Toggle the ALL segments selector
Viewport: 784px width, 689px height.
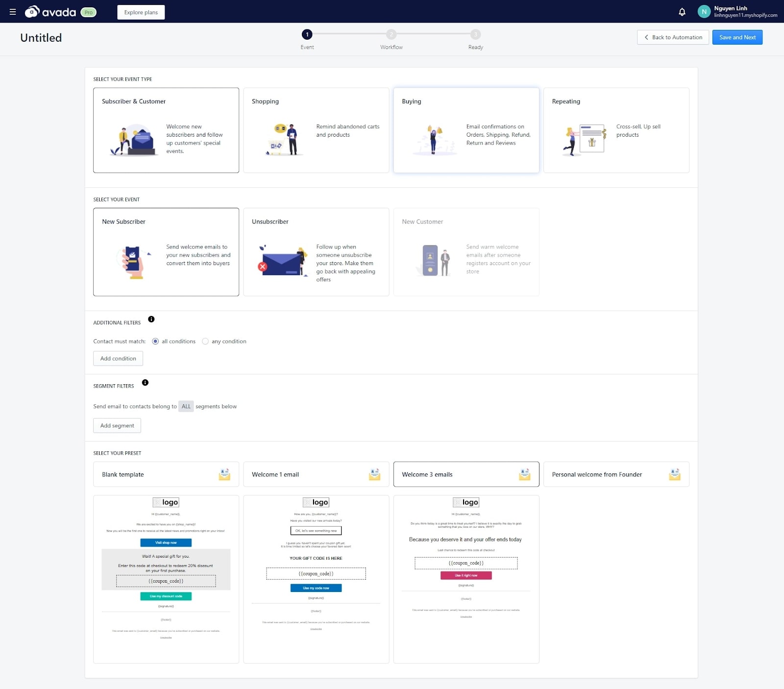(x=186, y=407)
